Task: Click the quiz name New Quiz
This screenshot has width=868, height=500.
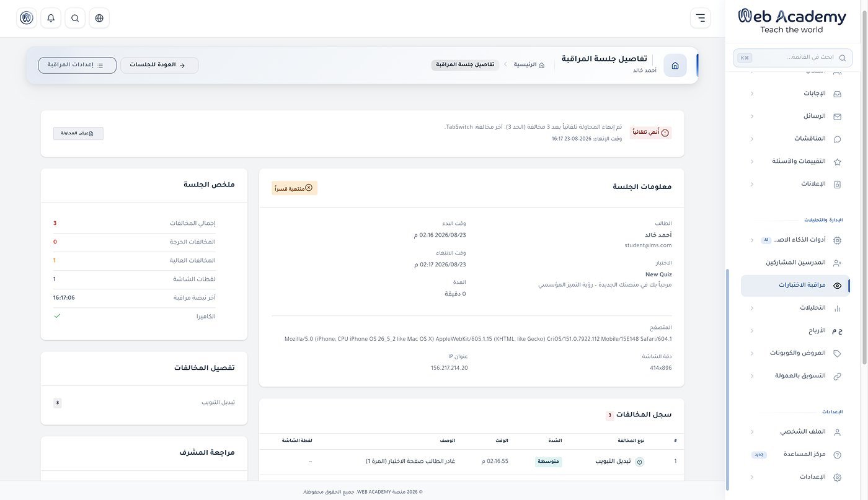Action: tap(658, 274)
